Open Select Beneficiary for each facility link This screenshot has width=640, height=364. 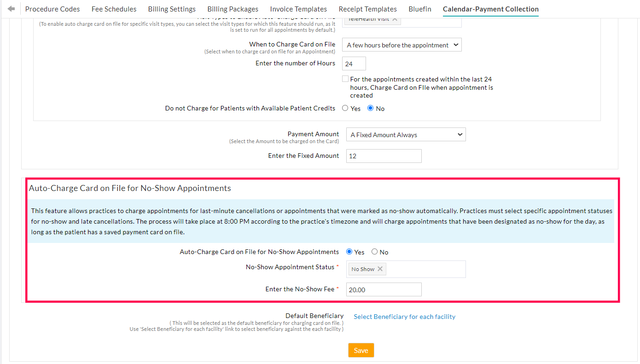[404, 317]
